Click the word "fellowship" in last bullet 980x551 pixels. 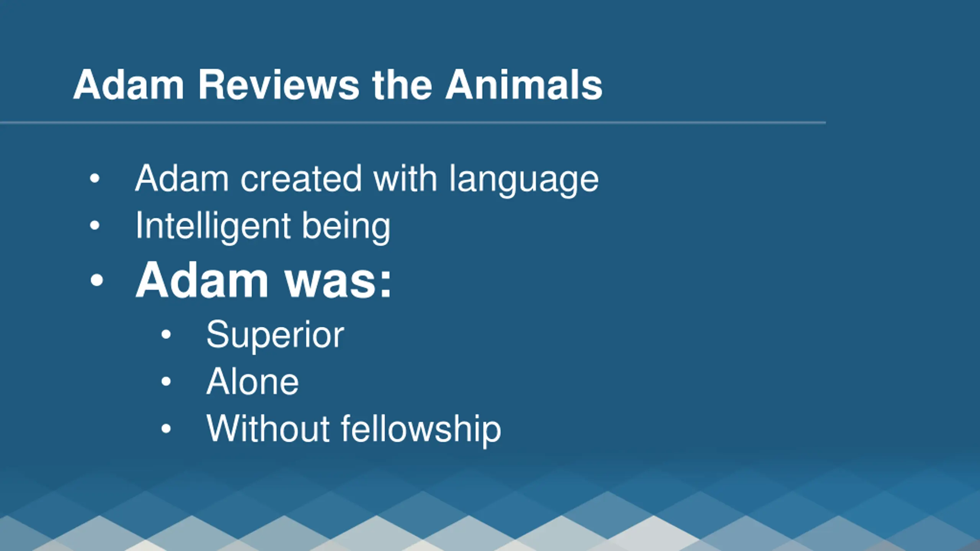(421, 429)
